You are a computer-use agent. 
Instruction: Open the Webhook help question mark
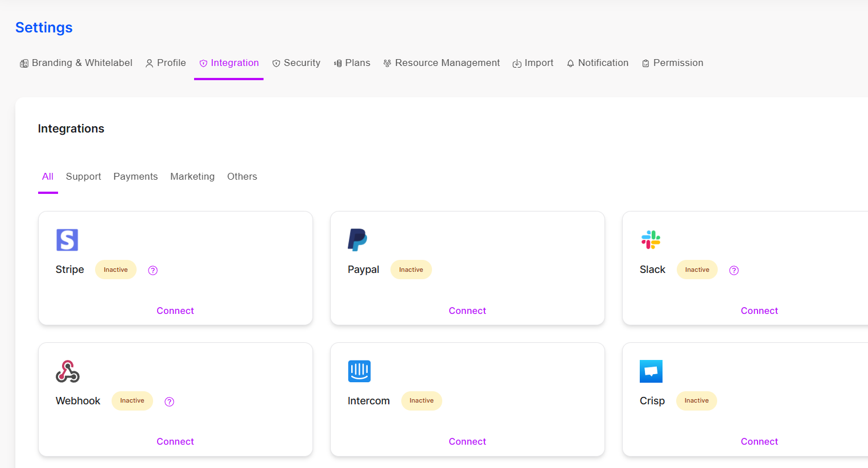click(x=169, y=401)
